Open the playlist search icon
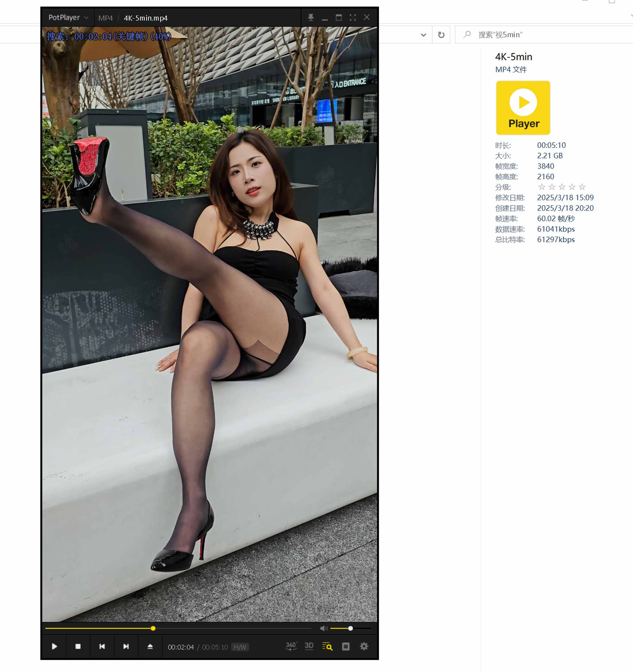The width and height of the screenshot is (633, 672). [x=327, y=646]
